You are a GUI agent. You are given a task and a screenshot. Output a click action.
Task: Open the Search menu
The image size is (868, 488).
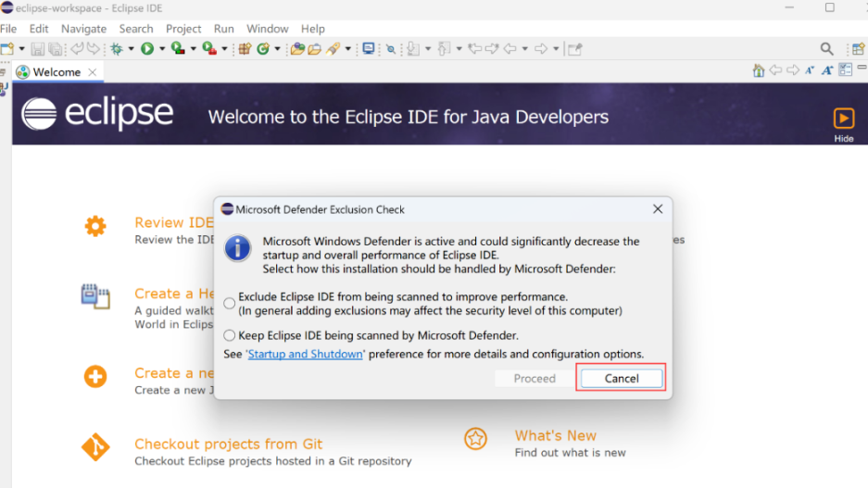(x=136, y=29)
